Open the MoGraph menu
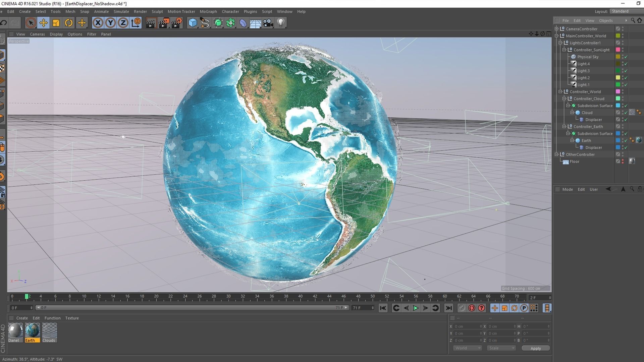 point(208,11)
